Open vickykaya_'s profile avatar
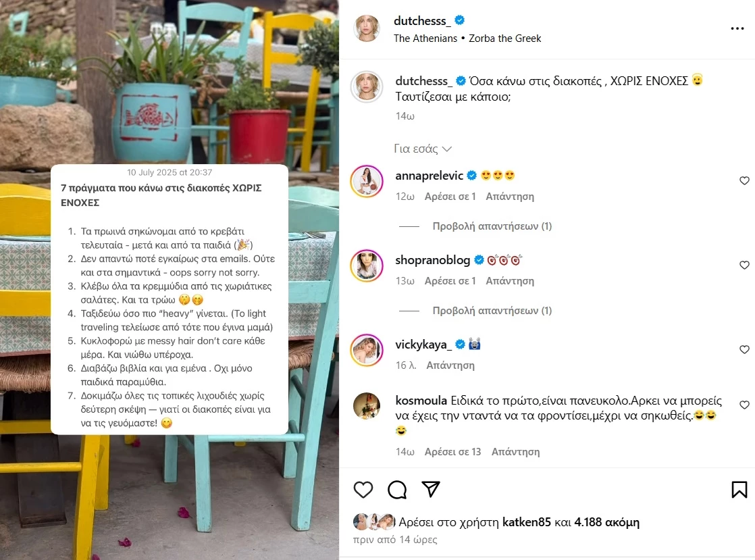Viewport: 755px width, 560px height. tap(367, 350)
